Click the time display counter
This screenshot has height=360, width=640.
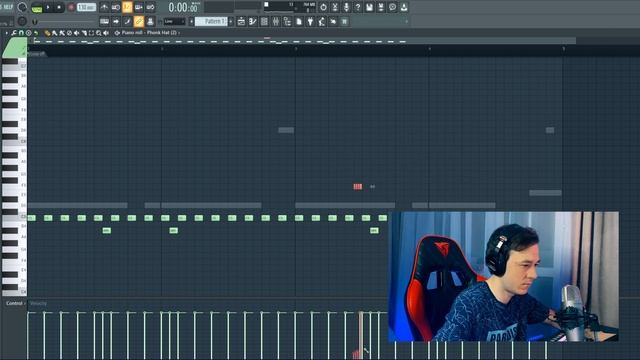[184, 7]
